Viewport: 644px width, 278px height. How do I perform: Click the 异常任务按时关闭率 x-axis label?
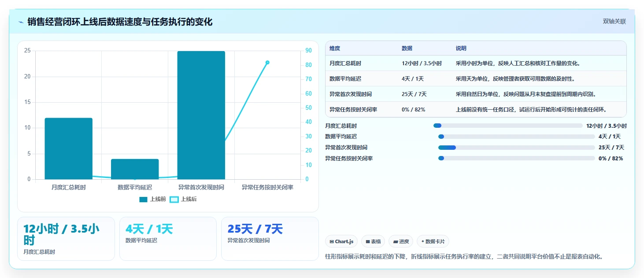click(x=267, y=188)
